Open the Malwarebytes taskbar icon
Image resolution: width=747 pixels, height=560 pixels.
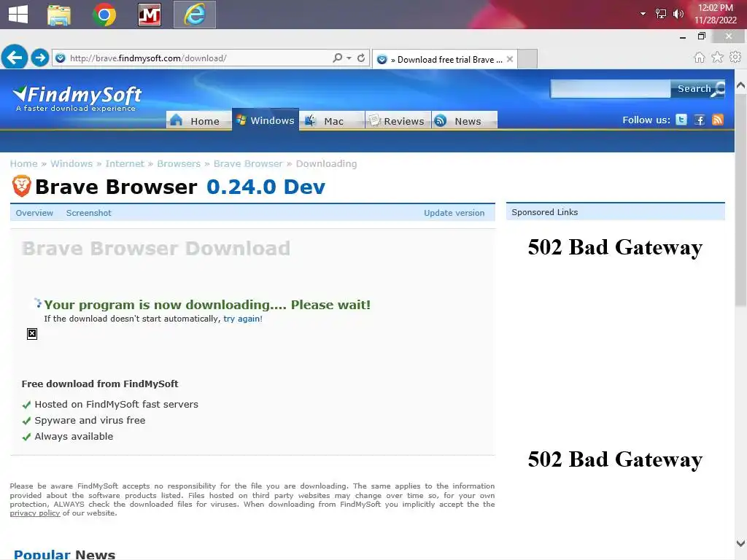[149, 15]
